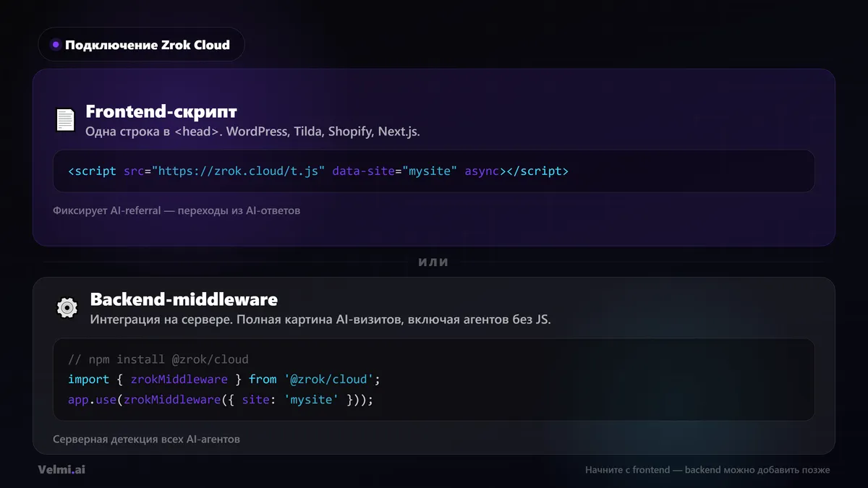868x488 pixels.
Task: Click the Velmi.ai logo text
Action: [61, 469]
